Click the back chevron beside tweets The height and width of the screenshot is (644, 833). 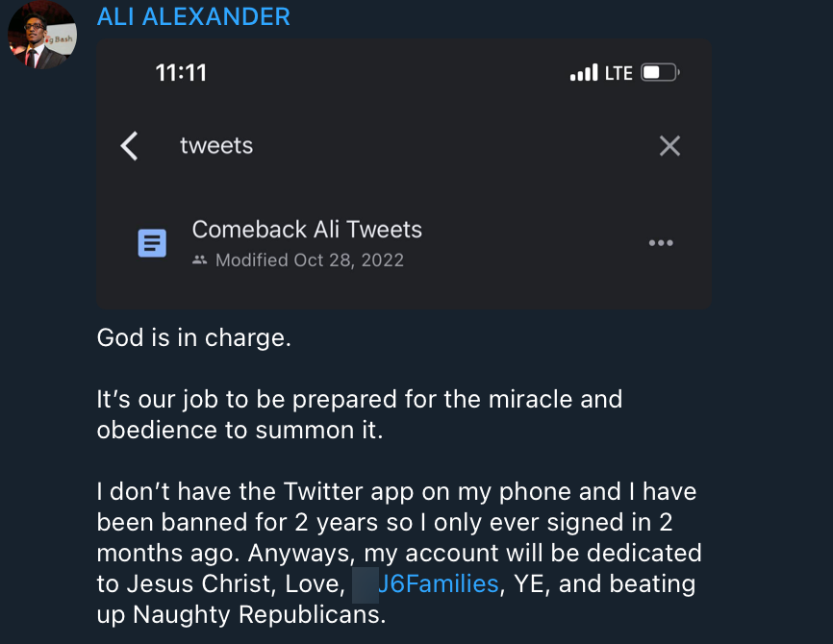coord(130,146)
